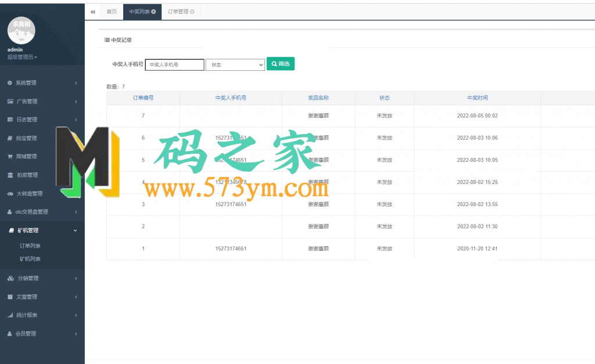Click the bank icon beside 拍卖管理
This screenshot has width=595, height=364.
point(10,175)
